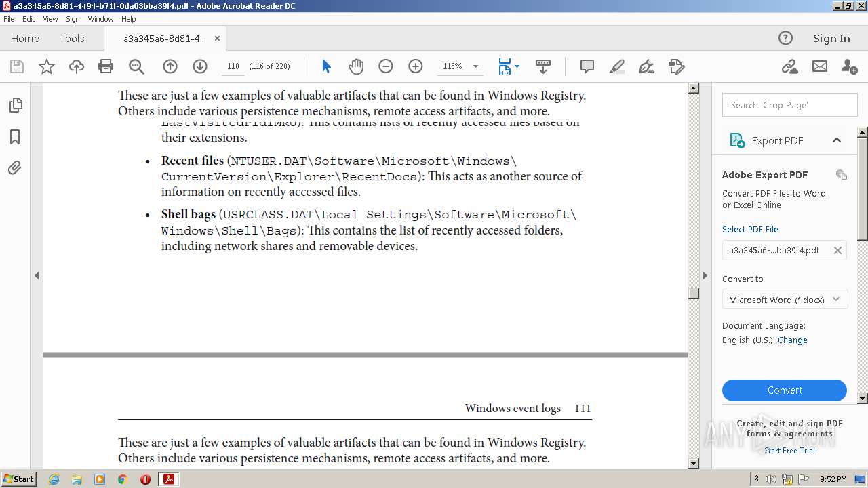Share a link to the file
The height and width of the screenshot is (488, 868).
tap(789, 66)
